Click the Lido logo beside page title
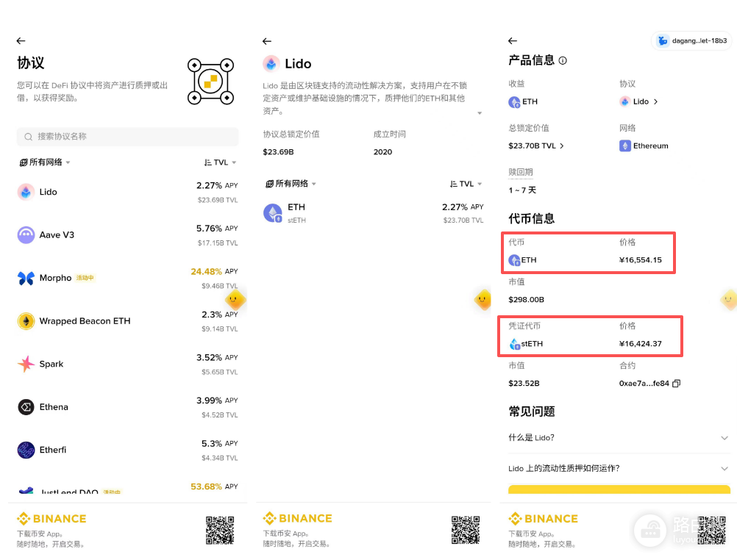 tap(271, 63)
